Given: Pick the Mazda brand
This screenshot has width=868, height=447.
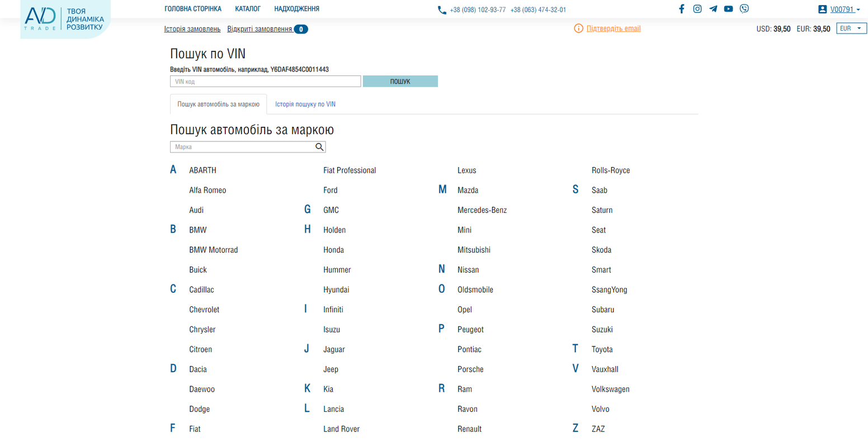Looking at the screenshot, I should pyautogui.click(x=468, y=191).
